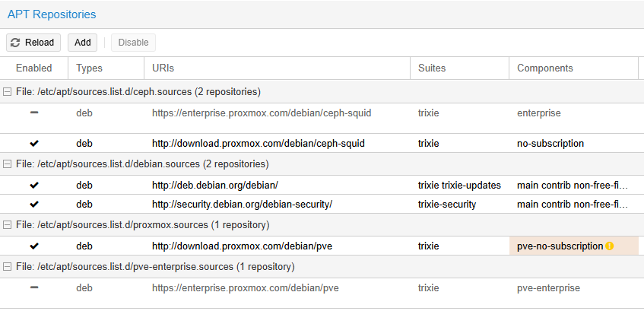The height and width of the screenshot is (327, 644).
Task: Click the enabled checkmark for download.proxmox.com/debian/pve
Action: [34, 246]
